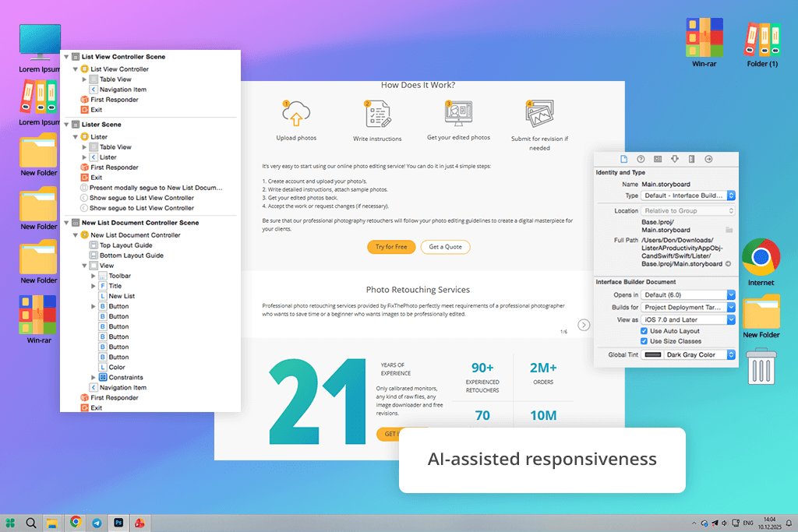Screen dimensions: 798x532
Task: Open the Identity inspector icon
Action: click(x=658, y=159)
